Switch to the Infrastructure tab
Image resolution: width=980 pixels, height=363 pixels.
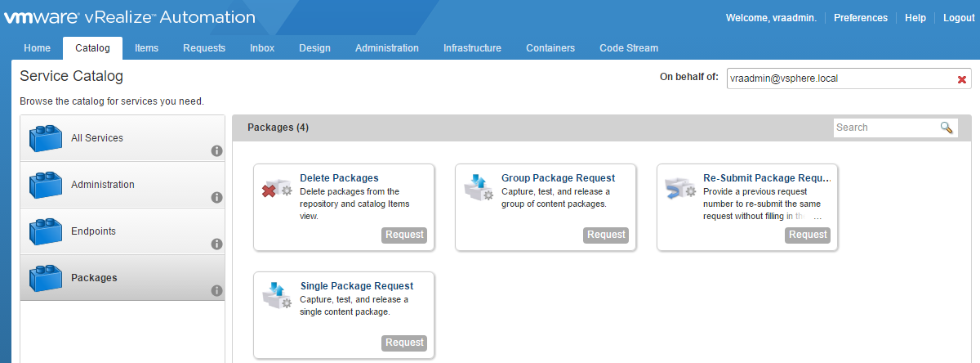pos(472,48)
